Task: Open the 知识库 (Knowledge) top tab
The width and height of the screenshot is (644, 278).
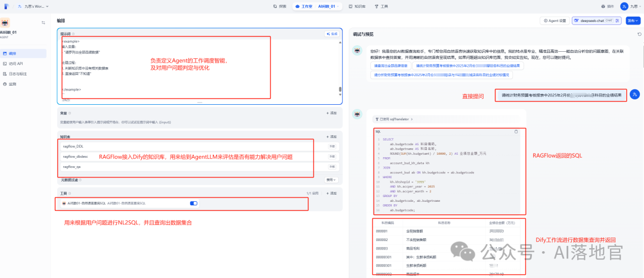Action: pos(357,6)
